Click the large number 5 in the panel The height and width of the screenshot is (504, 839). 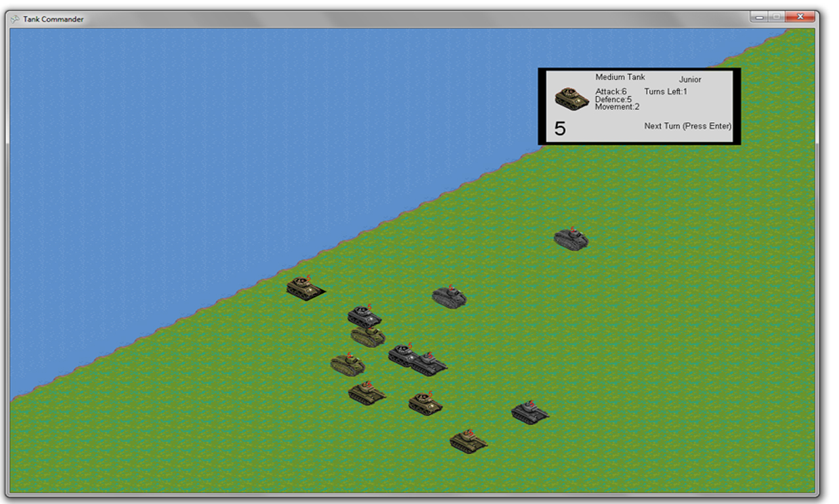click(x=559, y=129)
